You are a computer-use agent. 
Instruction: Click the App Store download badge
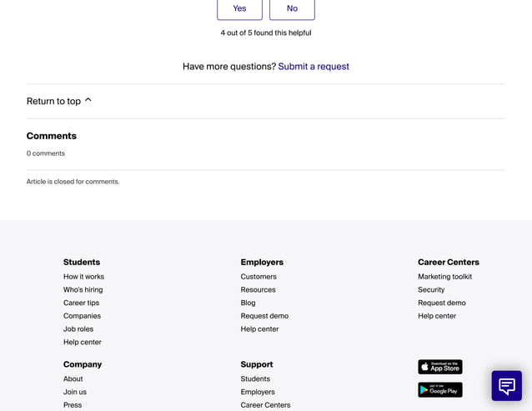(440, 367)
